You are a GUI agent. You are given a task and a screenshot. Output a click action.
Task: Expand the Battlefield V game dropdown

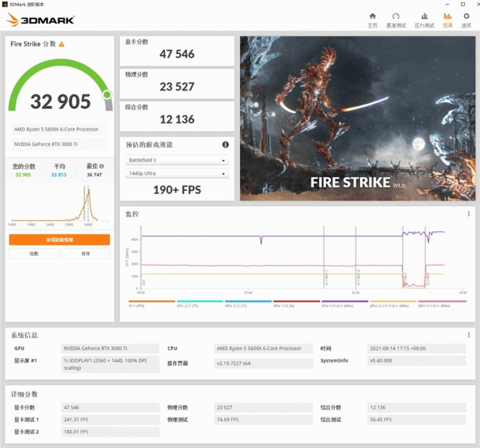177,160
